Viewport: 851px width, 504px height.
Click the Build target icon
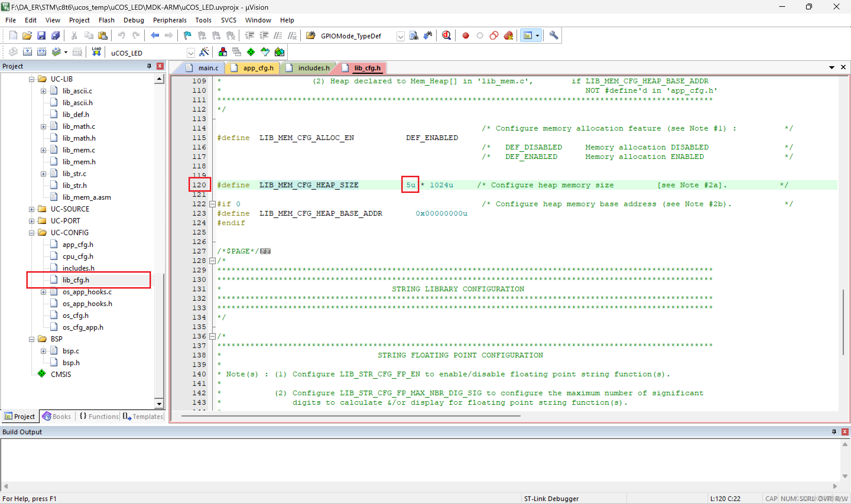click(27, 52)
